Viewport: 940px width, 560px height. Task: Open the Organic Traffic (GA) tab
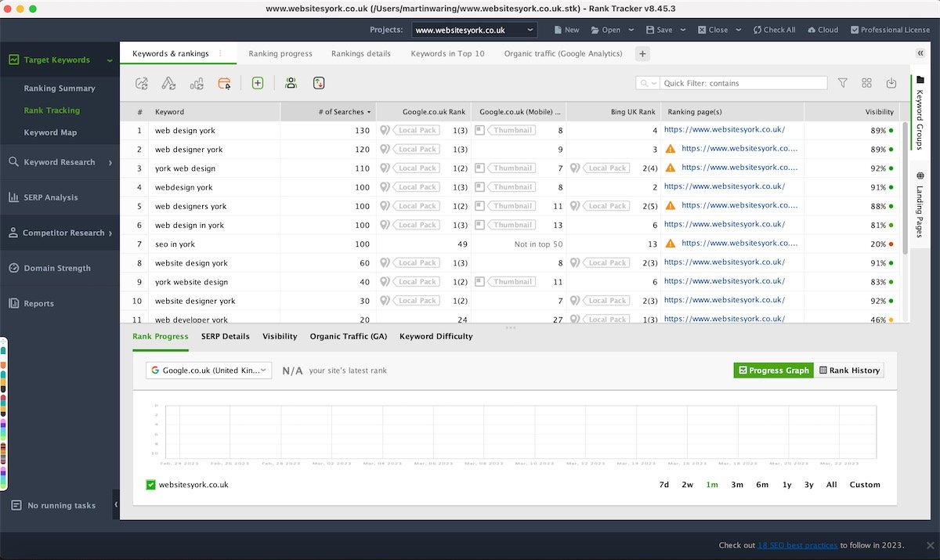coord(349,336)
